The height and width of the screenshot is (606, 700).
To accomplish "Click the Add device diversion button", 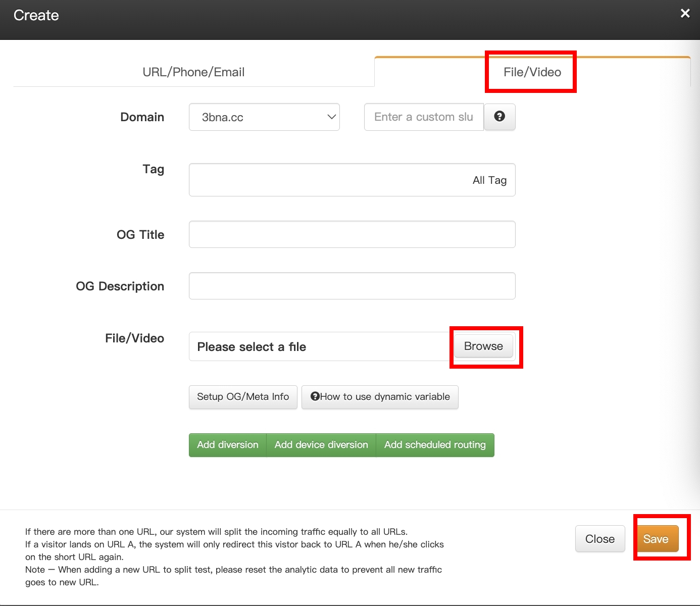I will coord(321,445).
